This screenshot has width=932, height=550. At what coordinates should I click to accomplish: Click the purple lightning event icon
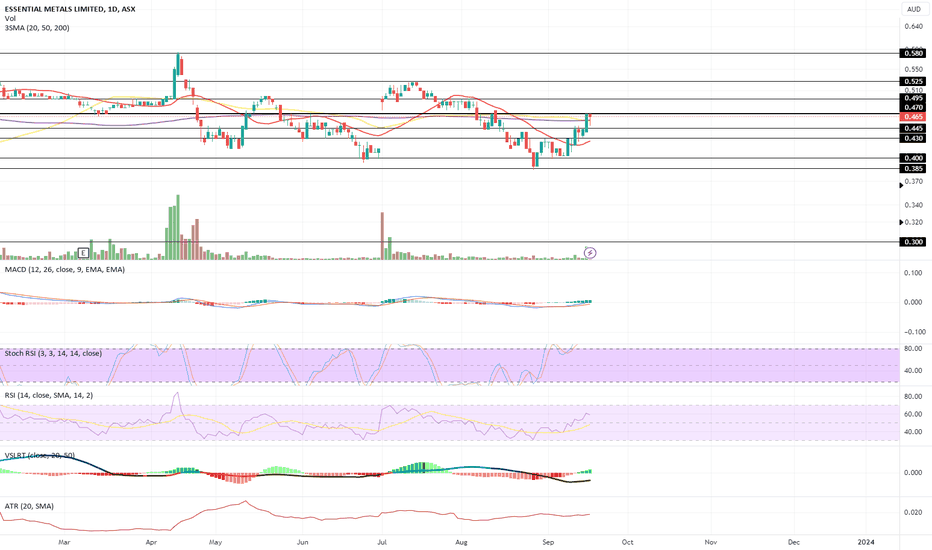click(x=590, y=253)
